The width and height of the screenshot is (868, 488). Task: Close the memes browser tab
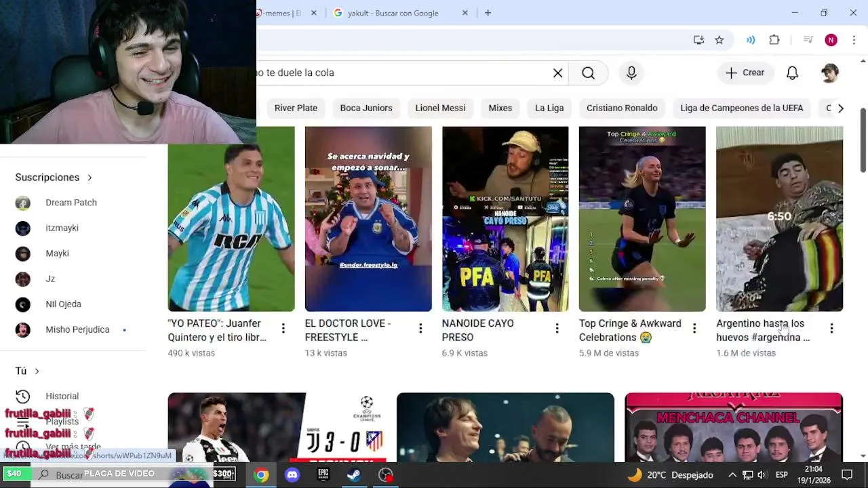[x=313, y=13]
